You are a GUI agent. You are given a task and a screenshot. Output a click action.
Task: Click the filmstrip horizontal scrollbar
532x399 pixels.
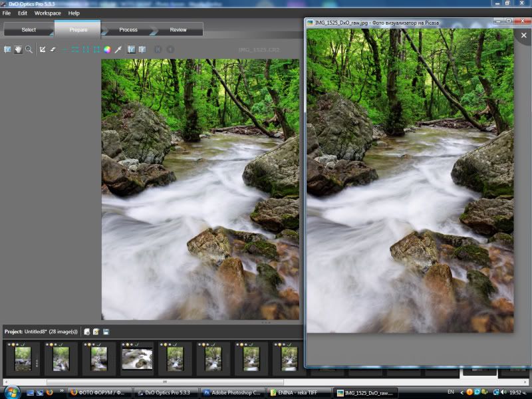165,382
